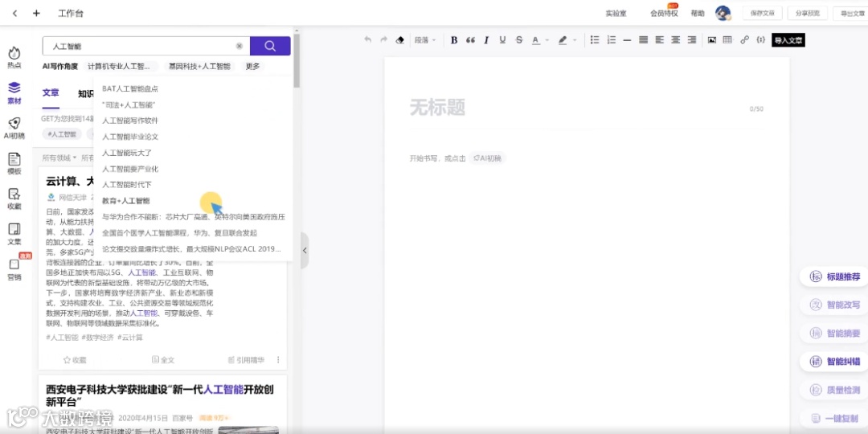The width and height of the screenshot is (868, 434).
Task: Open the 素材 materials sidebar icon
Action: 14,93
